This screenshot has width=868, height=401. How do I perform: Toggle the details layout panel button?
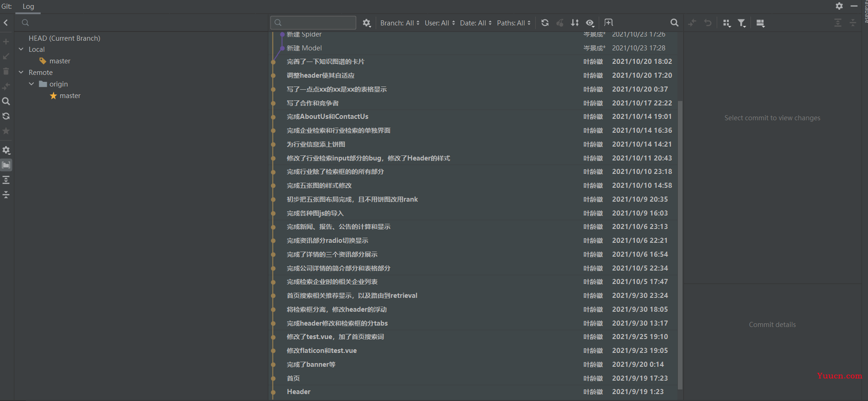point(760,23)
